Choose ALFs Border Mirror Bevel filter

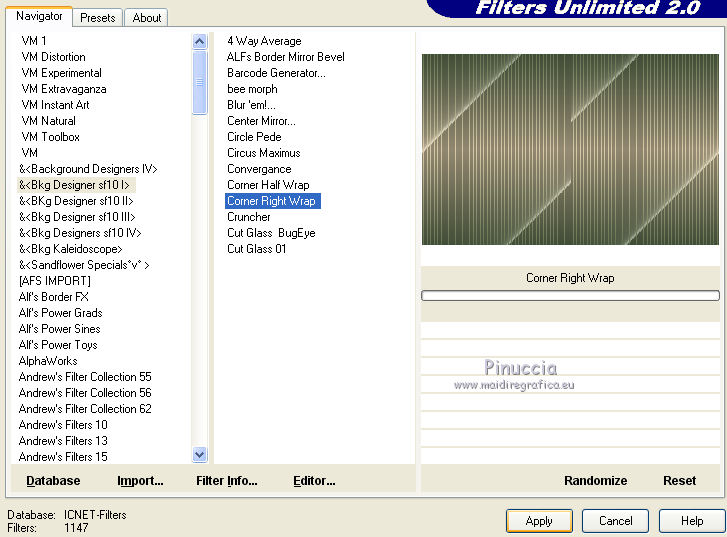(286, 57)
